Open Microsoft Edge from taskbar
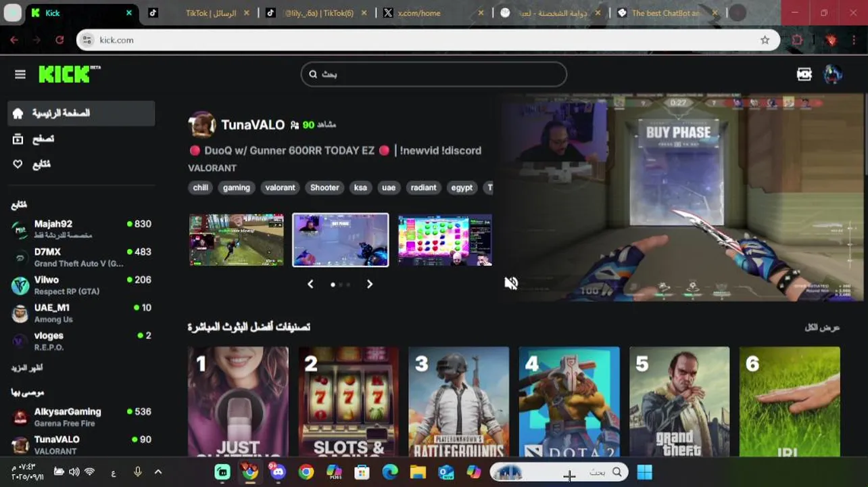Image resolution: width=868 pixels, height=487 pixels. click(390, 472)
